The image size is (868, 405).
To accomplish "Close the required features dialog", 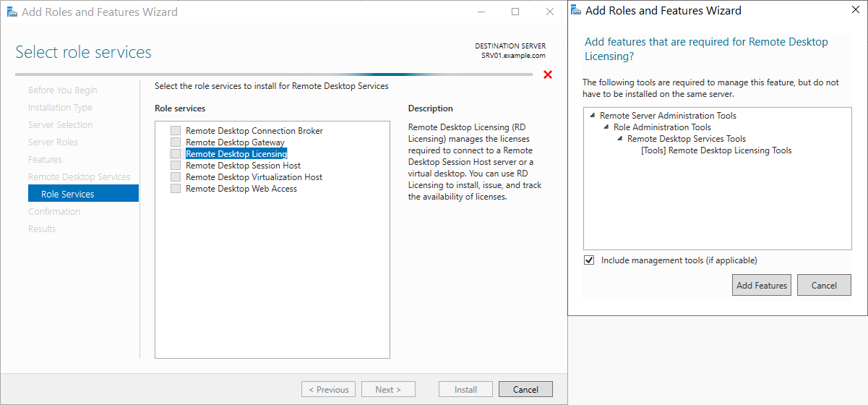I will 856,10.
